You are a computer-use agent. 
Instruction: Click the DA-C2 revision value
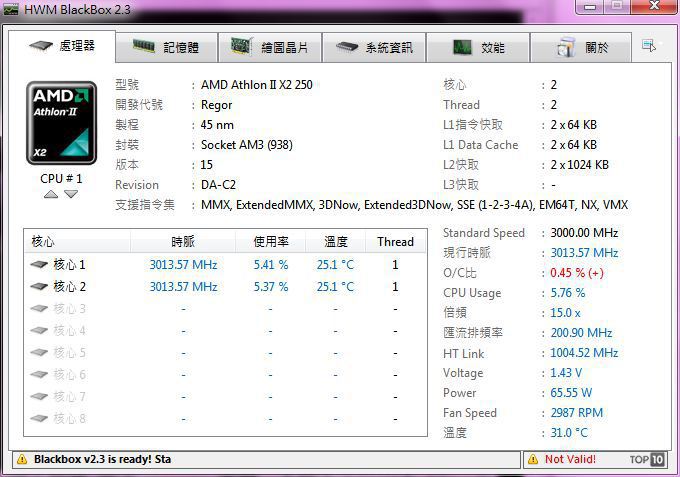click(219, 185)
